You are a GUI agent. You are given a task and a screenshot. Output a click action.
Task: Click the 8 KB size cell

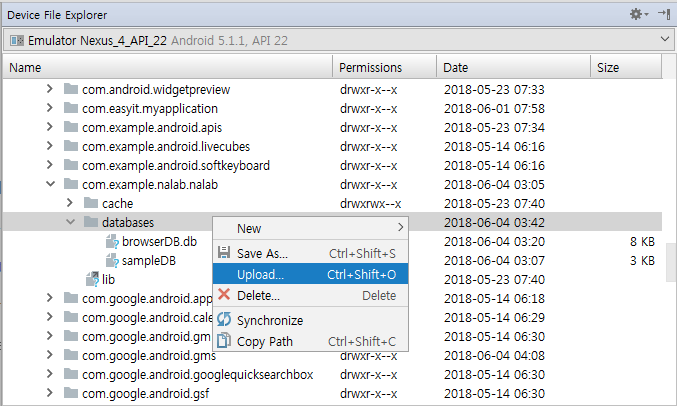(x=642, y=241)
